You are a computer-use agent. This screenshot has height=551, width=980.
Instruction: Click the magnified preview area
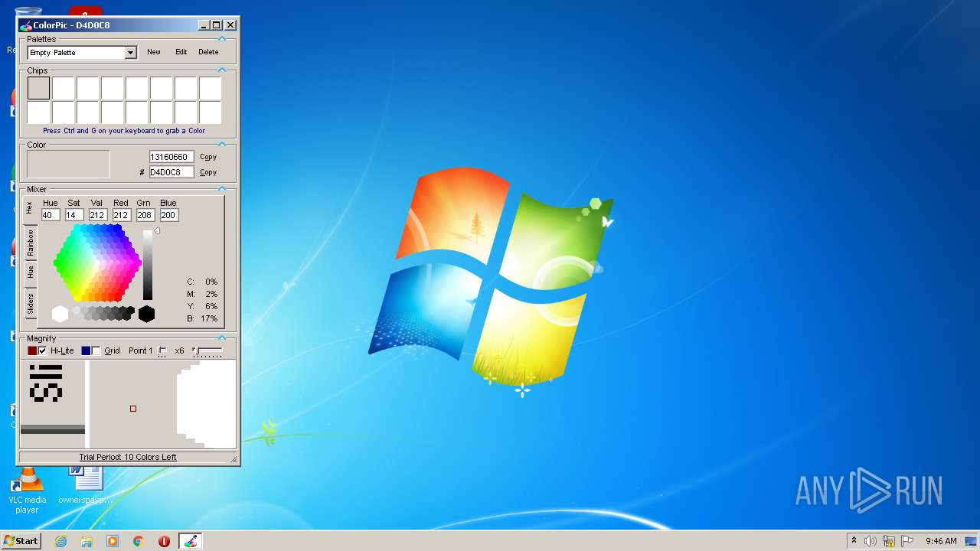(128, 404)
